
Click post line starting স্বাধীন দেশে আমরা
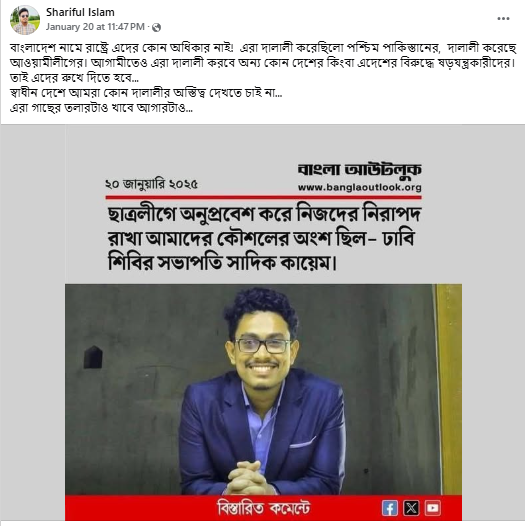tap(146, 93)
